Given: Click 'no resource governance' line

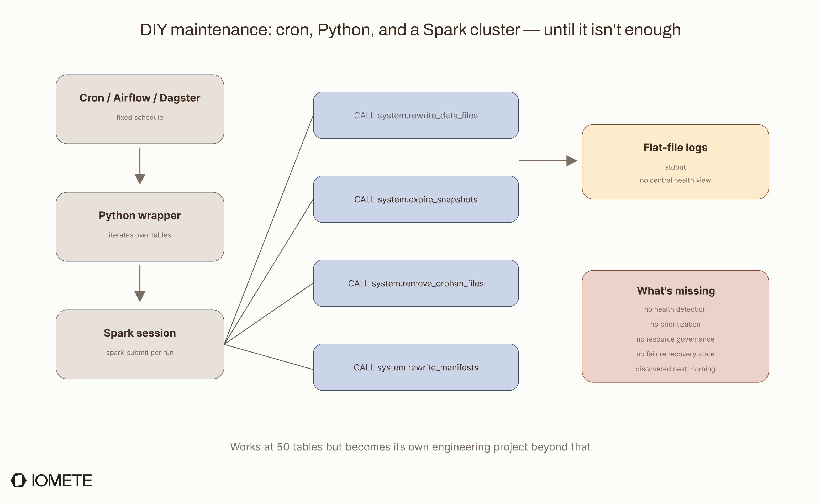Looking at the screenshot, I should [675, 339].
